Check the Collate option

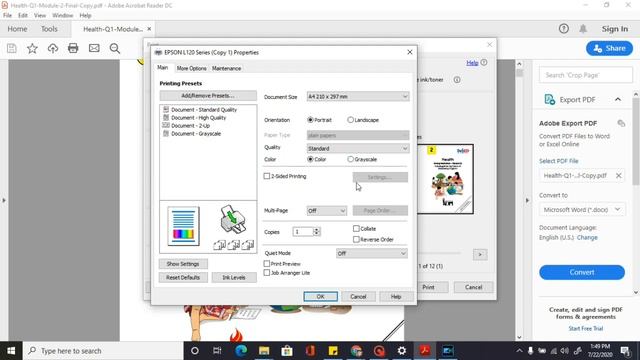[356, 229]
